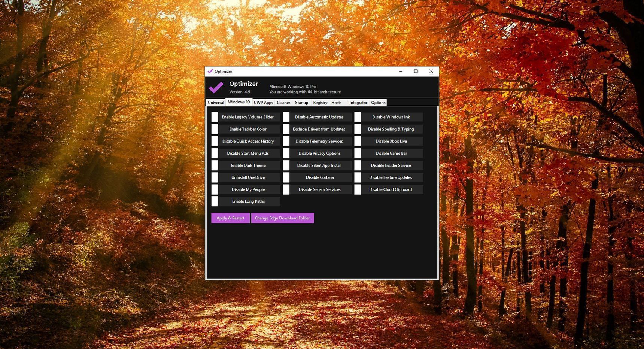Toggle Disable Sensor Services
The image size is (644, 349).
coord(317,189)
